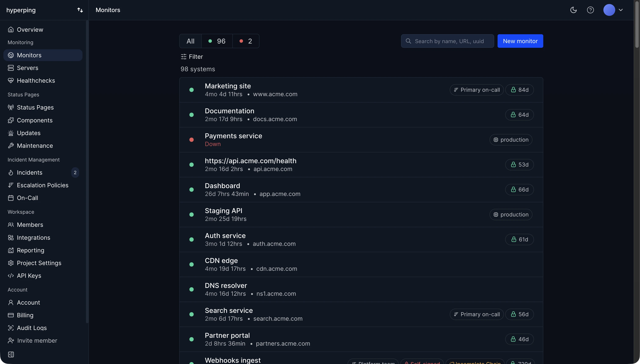640x364 pixels.
Task: Click the user avatar circle
Action: pos(609,10)
